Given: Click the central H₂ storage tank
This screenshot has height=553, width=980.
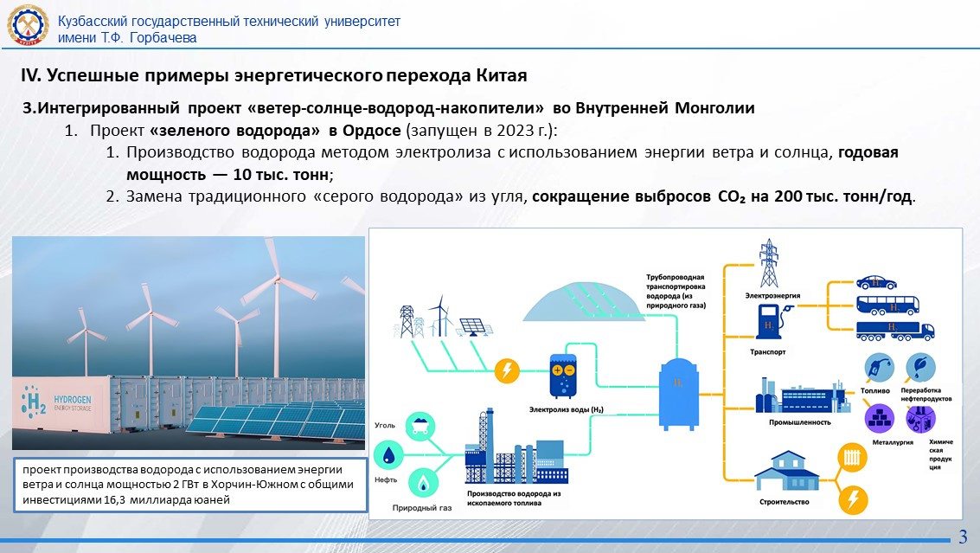Looking at the screenshot, I should click(x=677, y=389).
